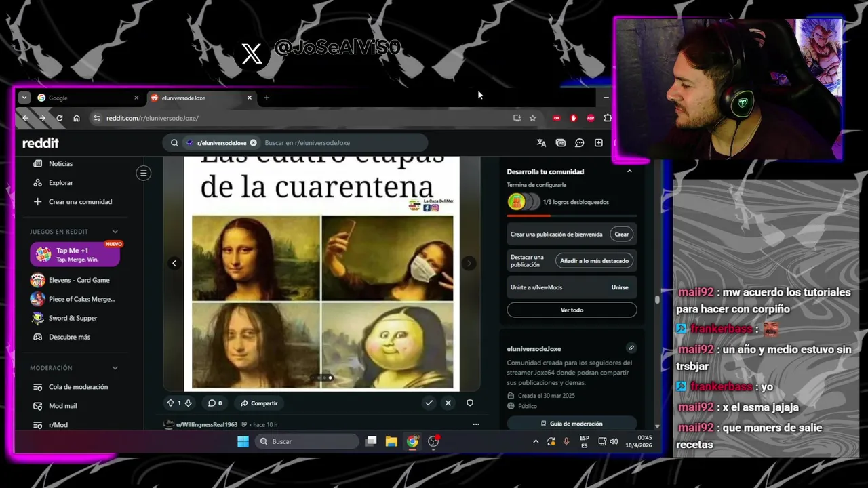The width and height of the screenshot is (868, 488).
Task: Click the Crear welcome post button
Action: tap(622, 235)
